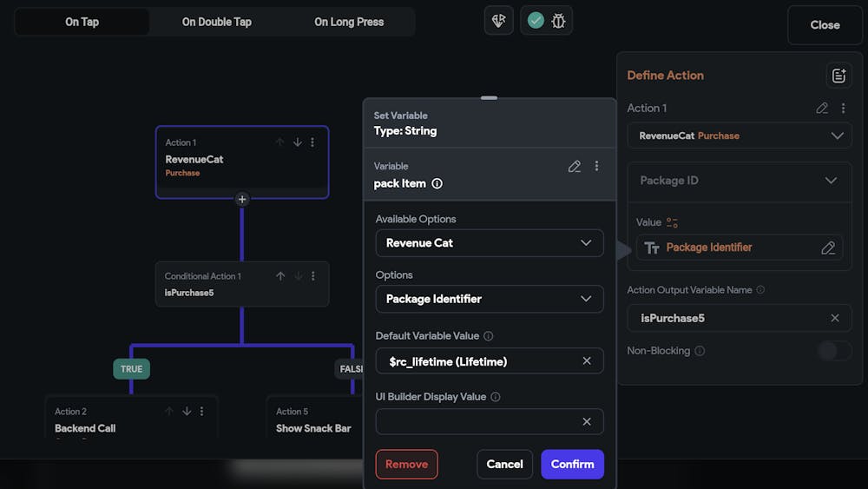Move Action 1 node down with arrow

[297, 142]
